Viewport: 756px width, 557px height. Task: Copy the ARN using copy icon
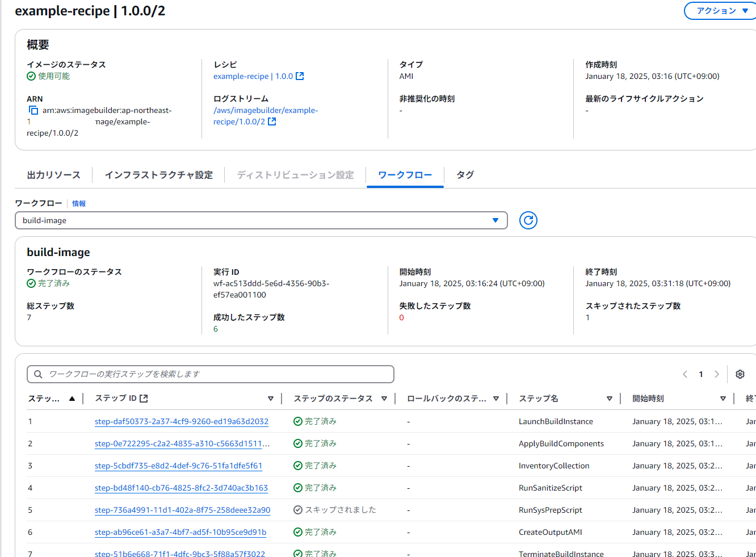33,111
